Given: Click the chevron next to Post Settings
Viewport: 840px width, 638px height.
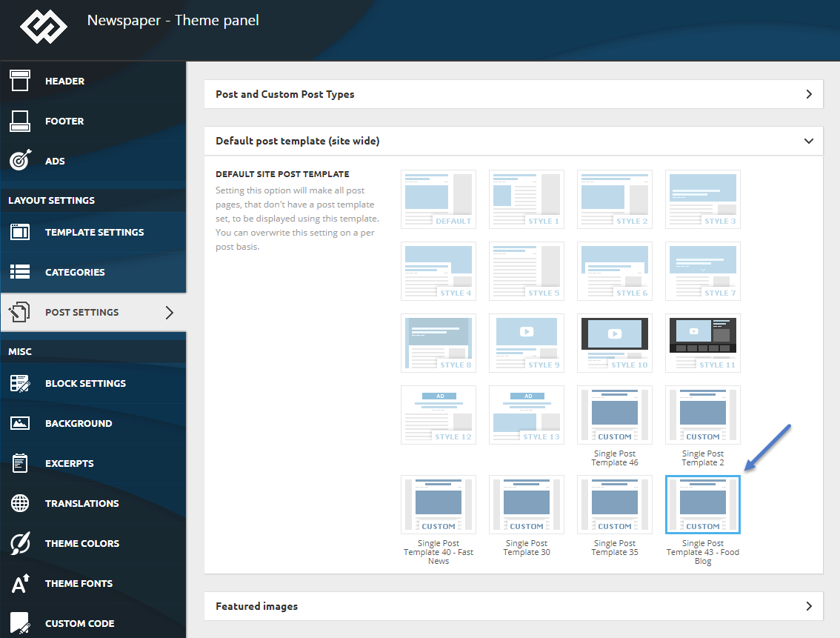Looking at the screenshot, I should coord(170,312).
